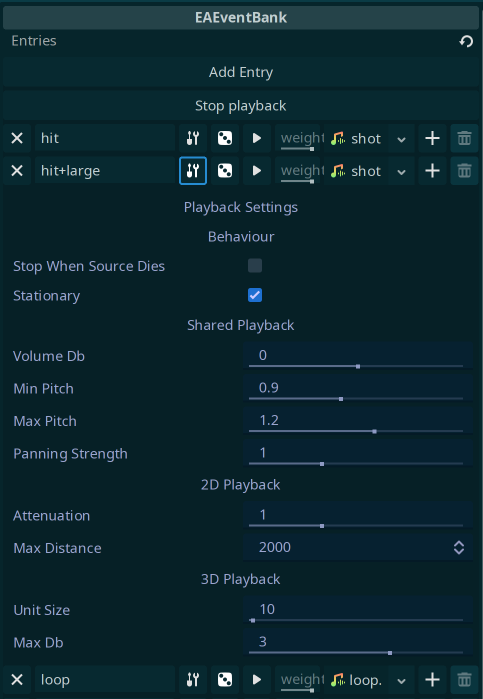Screen dimensions: 483x699
Task: Play the hit+large entry
Action: coord(257,171)
